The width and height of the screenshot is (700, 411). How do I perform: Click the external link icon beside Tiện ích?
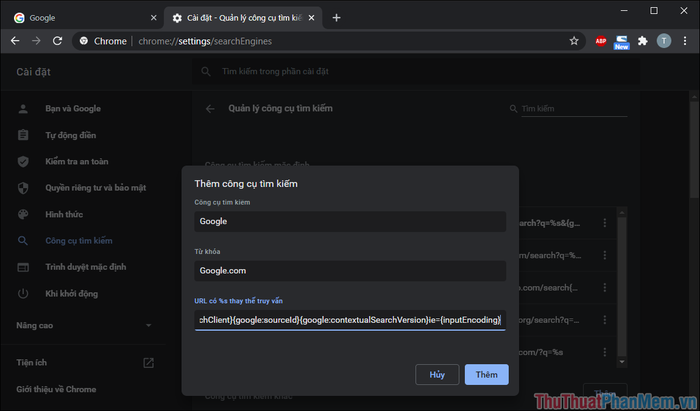(148, 363)
